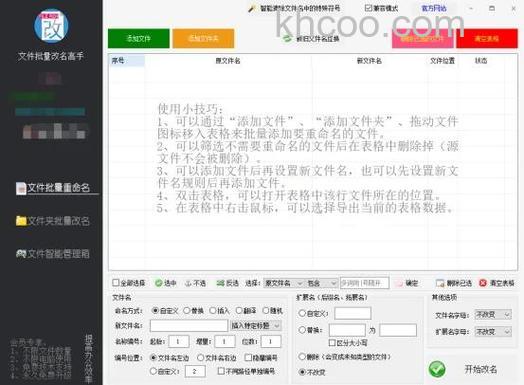Toggle the 隐藏编号 checkbox

click(x=248, y=358)
